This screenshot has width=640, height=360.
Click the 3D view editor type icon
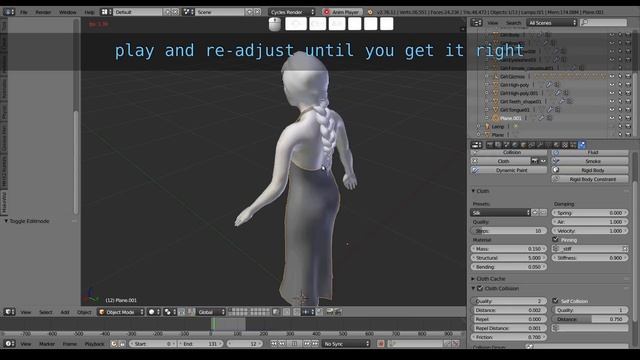click(9, 312)
